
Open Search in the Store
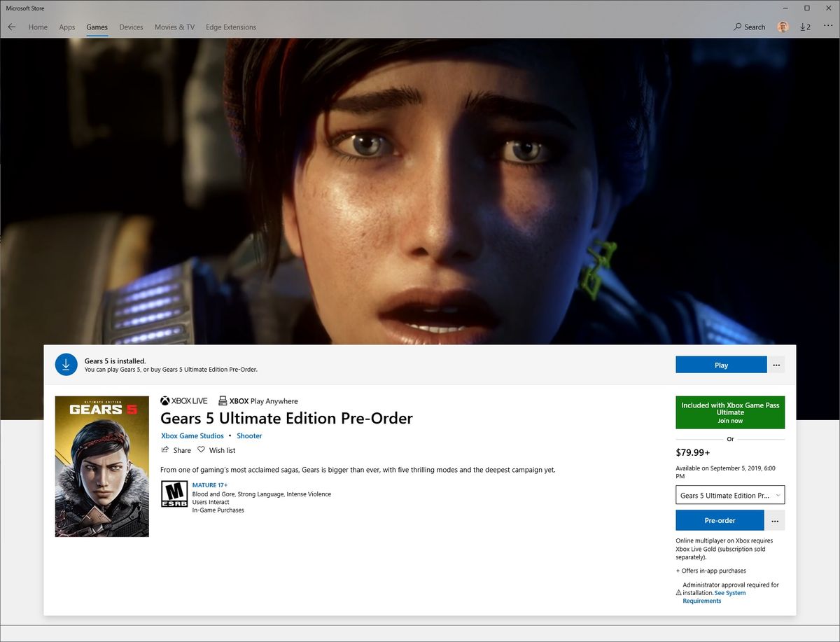(x=749, y=27)
